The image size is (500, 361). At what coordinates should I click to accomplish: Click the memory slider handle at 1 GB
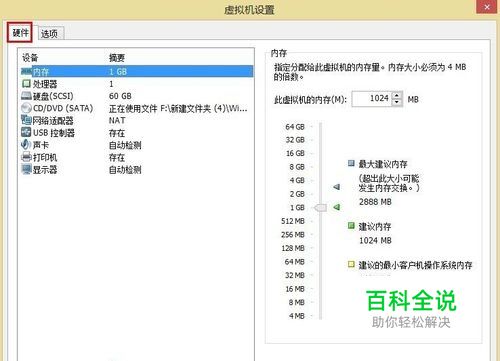(320, 208)
